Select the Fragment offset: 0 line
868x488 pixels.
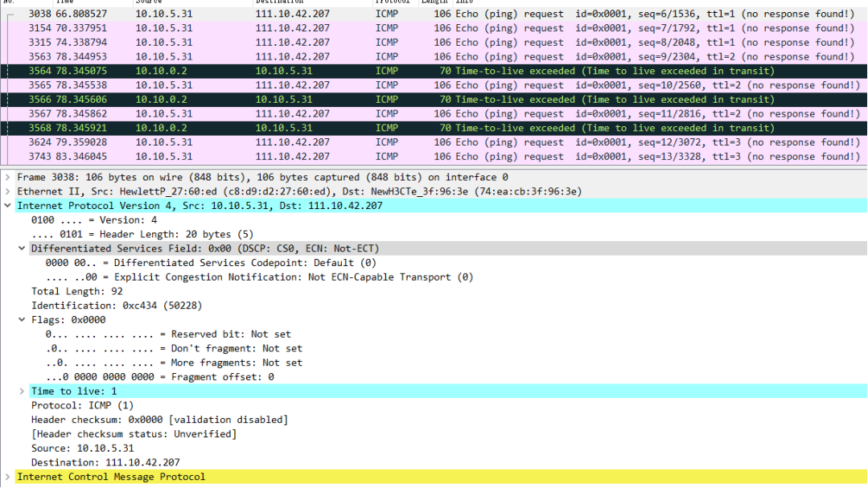click(x=160, y=377)
